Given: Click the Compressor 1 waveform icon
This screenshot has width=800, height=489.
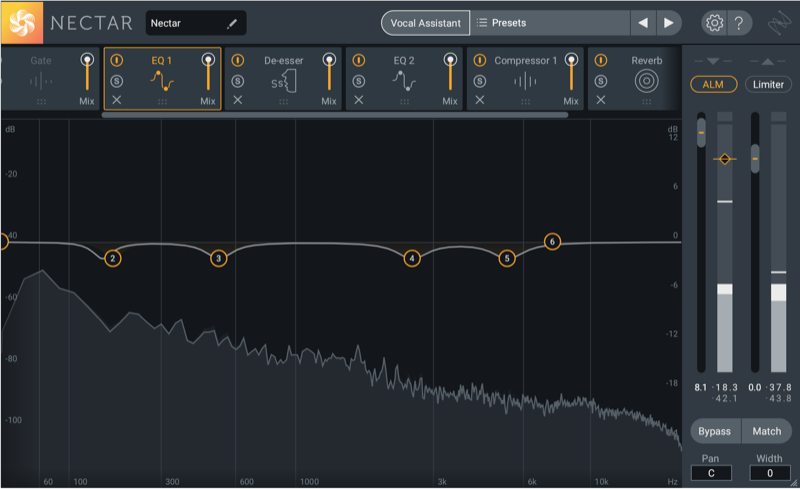Looking at the screenshot, I should click(x=525, y=81).
